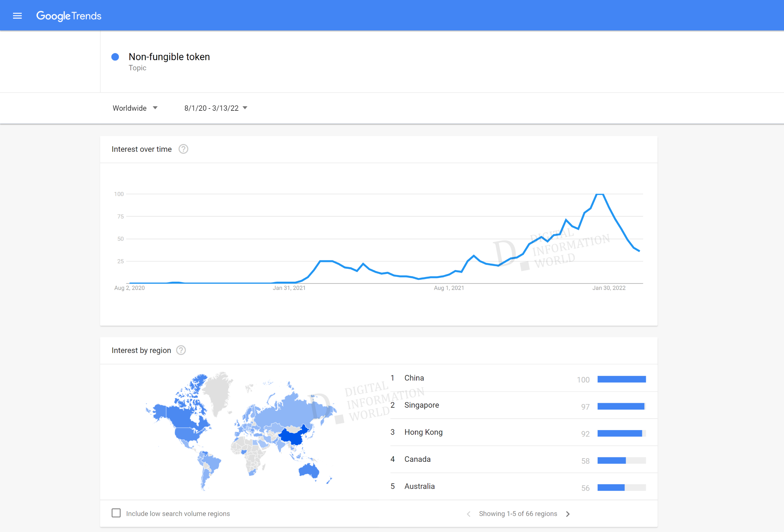Click the Non-fungible token search term
Screen dimensions: 784x532
click(x=169, y=57)
